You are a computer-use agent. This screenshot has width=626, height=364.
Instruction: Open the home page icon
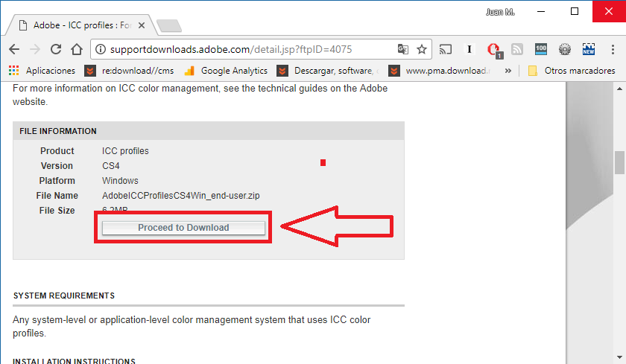click(77, 49)
